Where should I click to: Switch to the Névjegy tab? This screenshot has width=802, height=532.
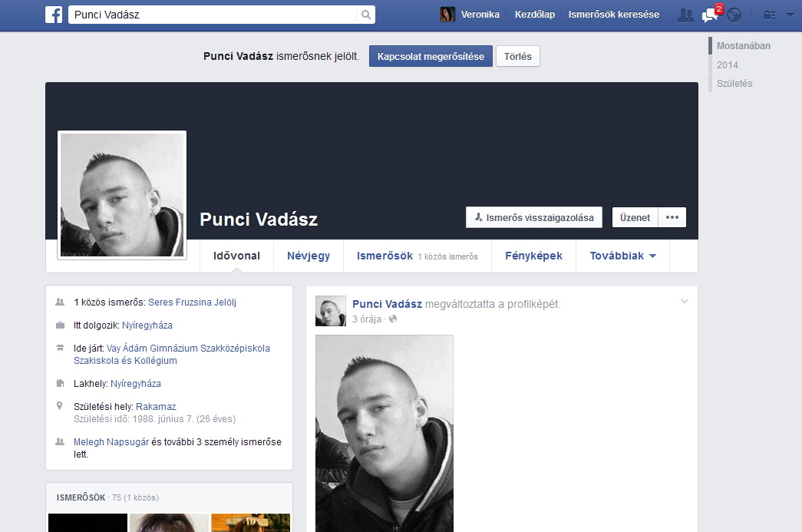[x=309, y=256]
